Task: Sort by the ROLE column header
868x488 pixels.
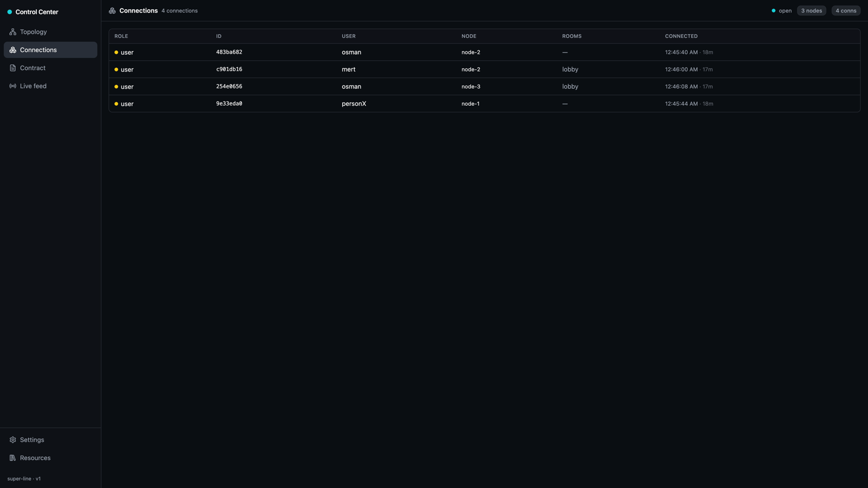Action: pyautogui.click(x=121, y=36)
